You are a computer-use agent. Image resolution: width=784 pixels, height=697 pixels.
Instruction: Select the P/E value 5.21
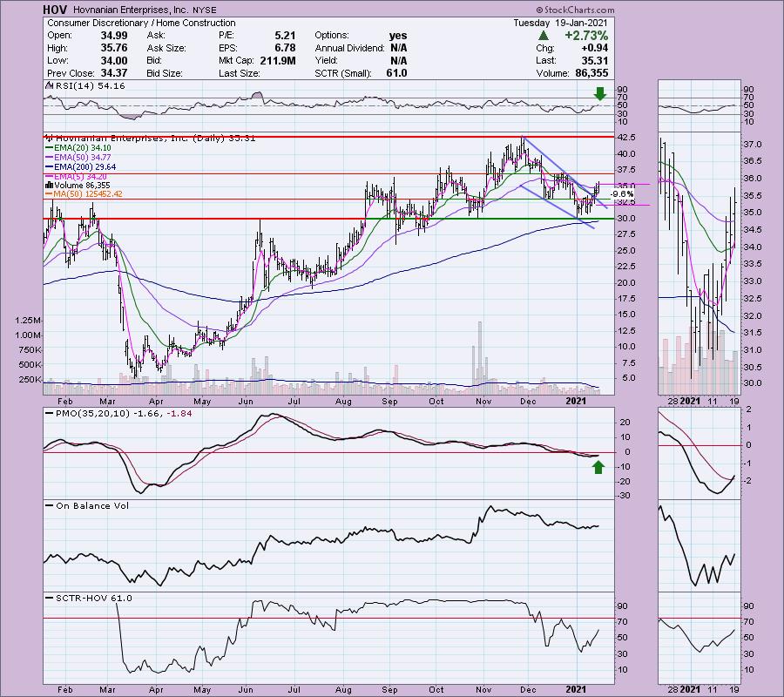pyautogui.click(x=285, y=36)
